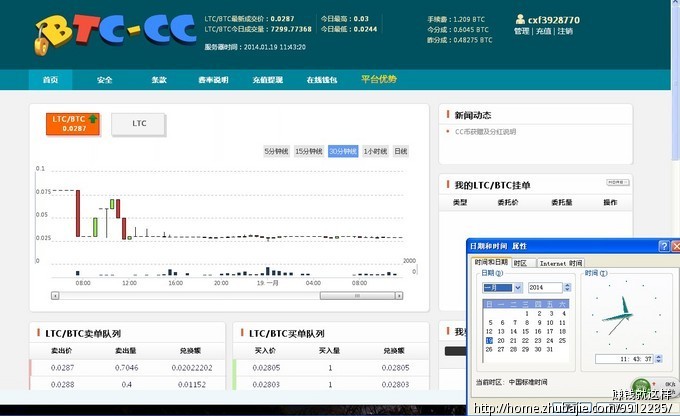Click the chart scrollbar left arrow

[55, 295]
